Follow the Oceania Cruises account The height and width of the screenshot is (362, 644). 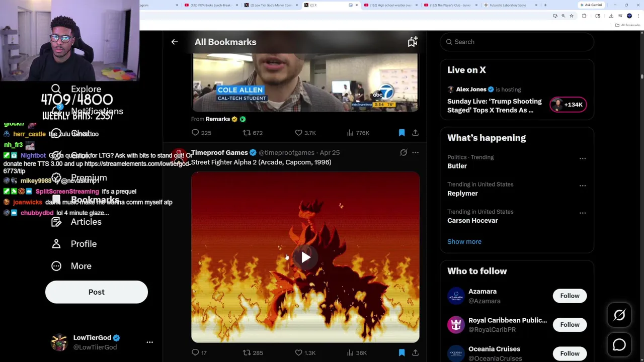click(x=570, y=353)
